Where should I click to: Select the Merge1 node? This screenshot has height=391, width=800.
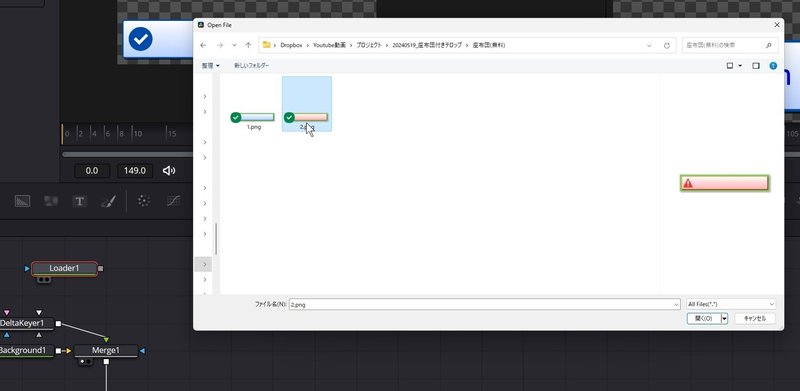pyautogui.click(x=106, y=351)
